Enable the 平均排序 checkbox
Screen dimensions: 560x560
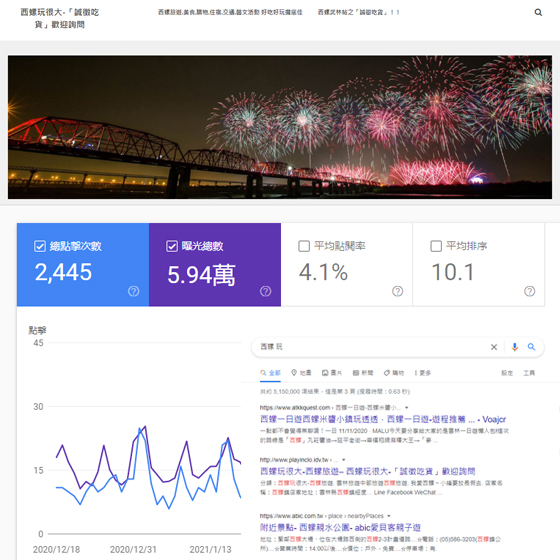pos(436,246)
